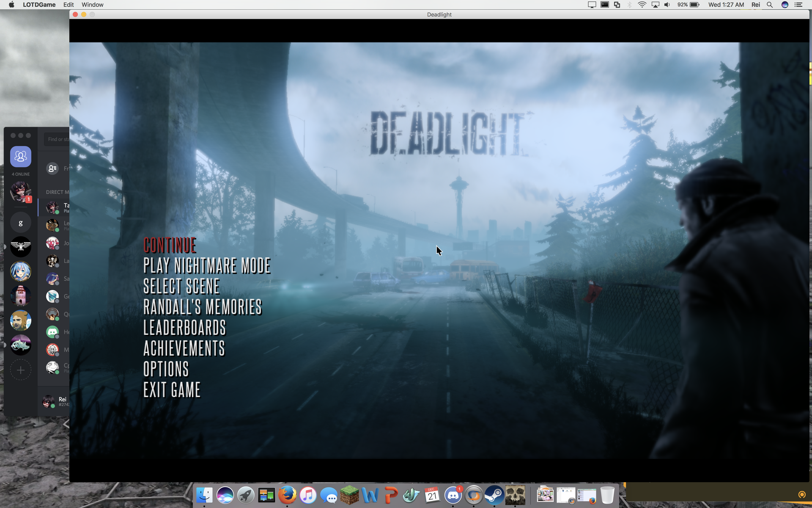Image resolution: width=812 pixels, height=508 pixels.
Task: Click the Bluetooth icon in menu bar
Action: (630, 5)
